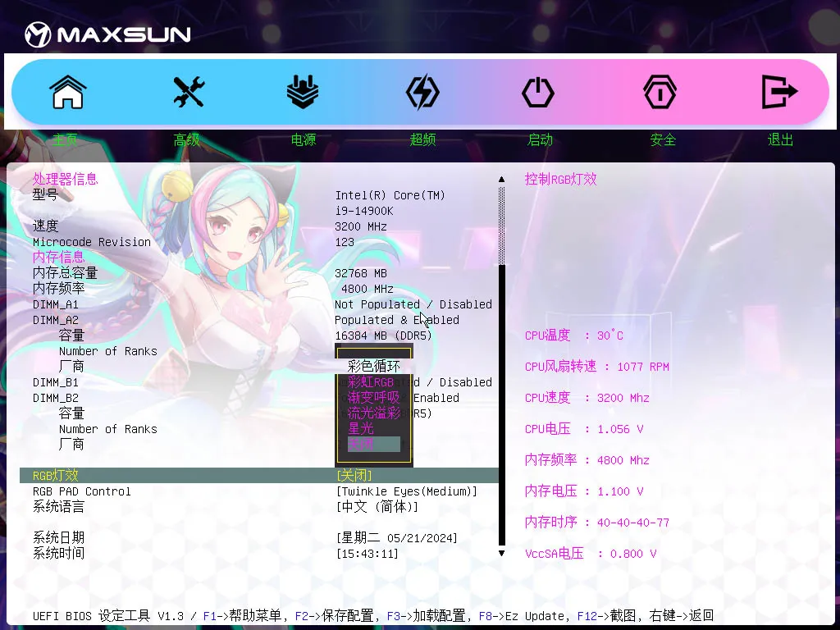Choose 彩色循环 in RGB popup list
The width and height of the screenshot is (840, 630).
tap(374, 367)
